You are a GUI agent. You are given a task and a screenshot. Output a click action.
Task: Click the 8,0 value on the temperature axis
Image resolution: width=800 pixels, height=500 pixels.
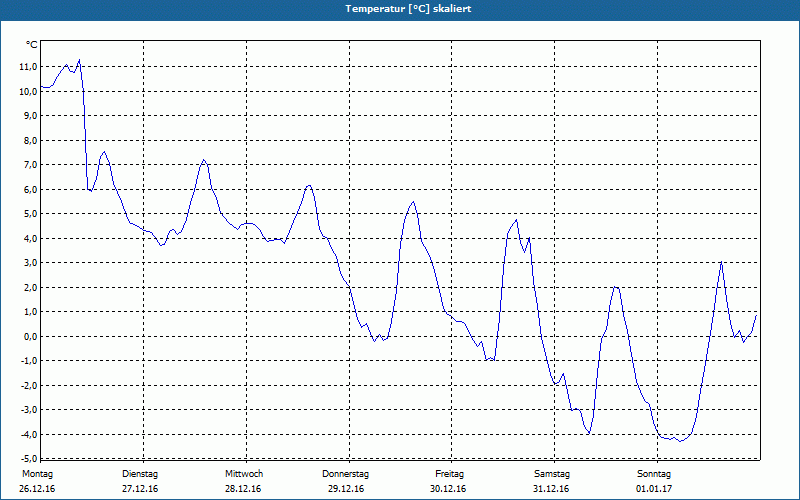(x=30, y=140)
